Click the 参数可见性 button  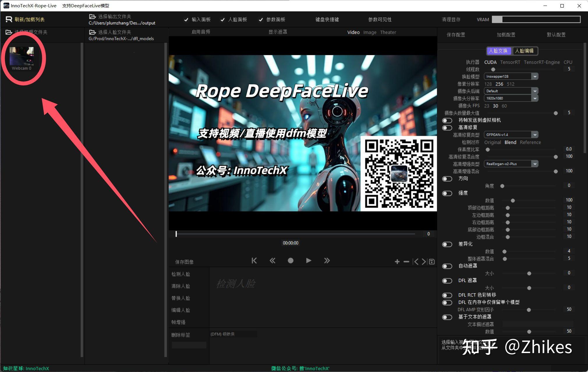point(380,20)
